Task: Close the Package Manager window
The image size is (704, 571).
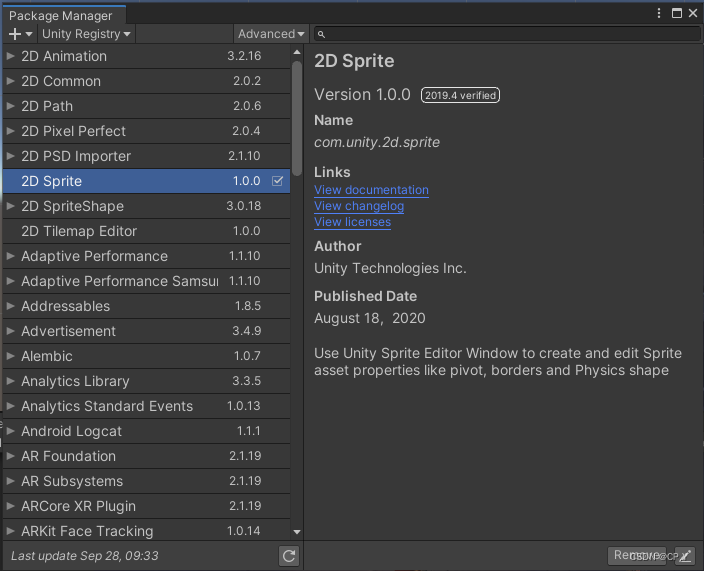Action: (693, 13)
